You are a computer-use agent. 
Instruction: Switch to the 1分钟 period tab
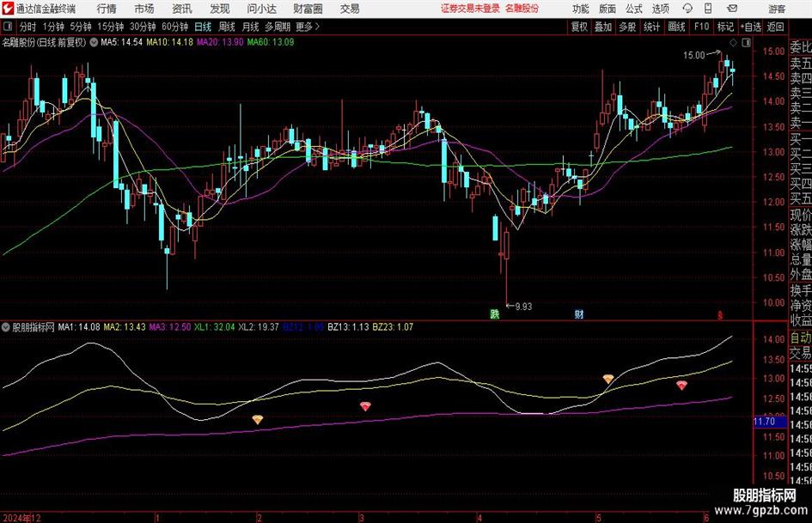pyautogui.click(x=52, y=27)
